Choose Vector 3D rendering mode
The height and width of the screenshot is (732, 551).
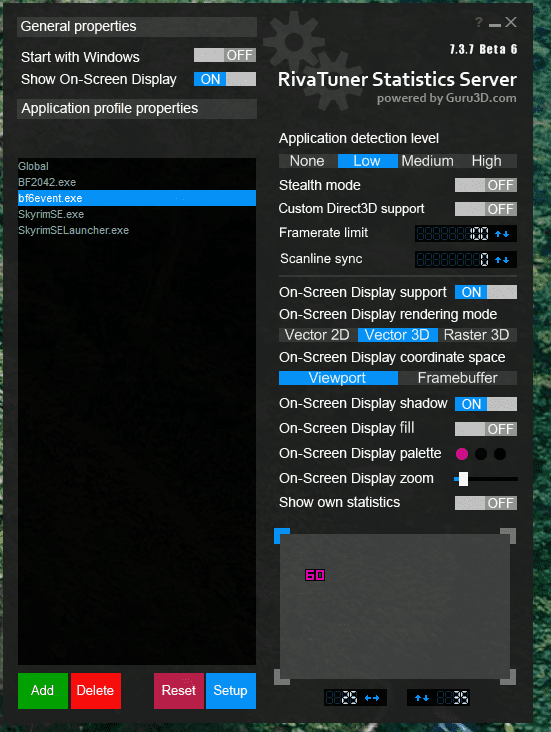398,335
